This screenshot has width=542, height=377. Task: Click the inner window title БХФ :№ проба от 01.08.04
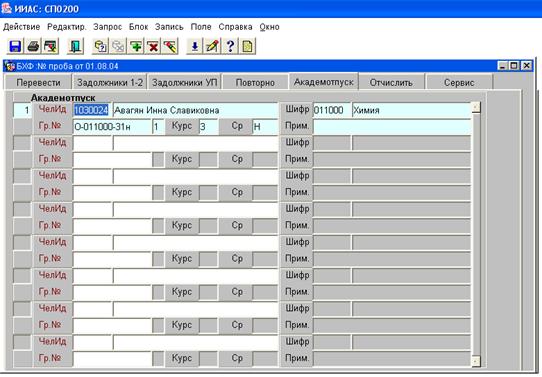[68, 66]
